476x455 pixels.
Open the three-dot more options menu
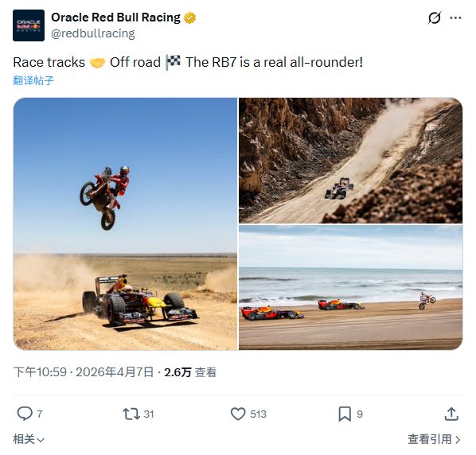point(455,17)
